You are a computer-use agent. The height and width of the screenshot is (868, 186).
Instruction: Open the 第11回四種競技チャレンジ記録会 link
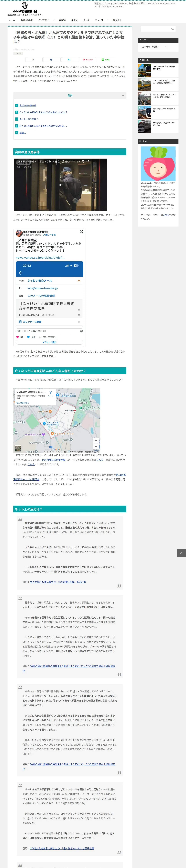pyautogui.click(x=70, y=477)
